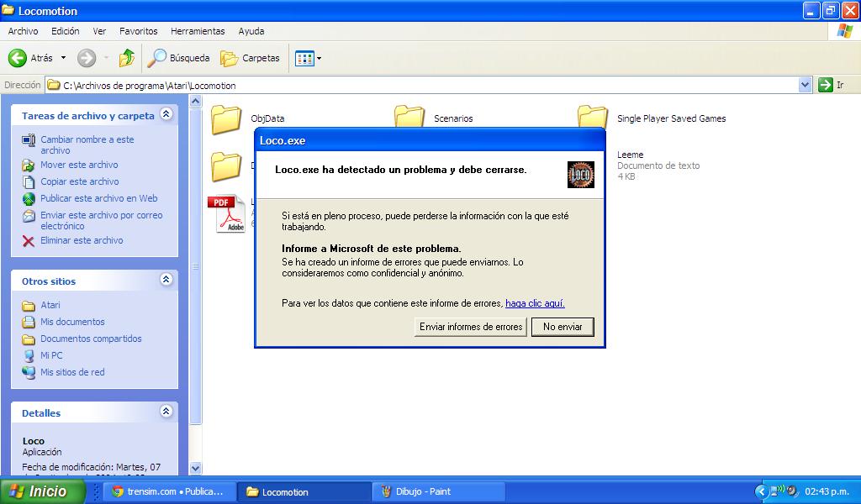Open the ObjData folder
Image resolution: width=861 pixels, height=504 pixels.
[x=225, y=119]
